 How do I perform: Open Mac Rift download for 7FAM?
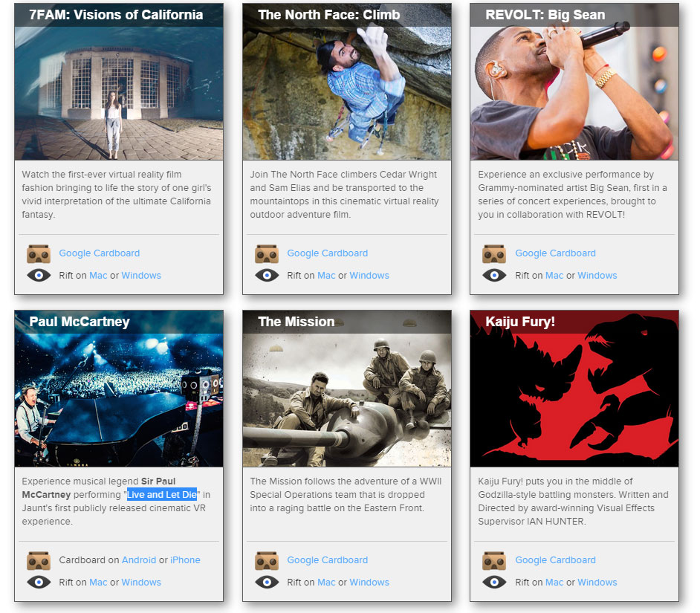[98, 276]
